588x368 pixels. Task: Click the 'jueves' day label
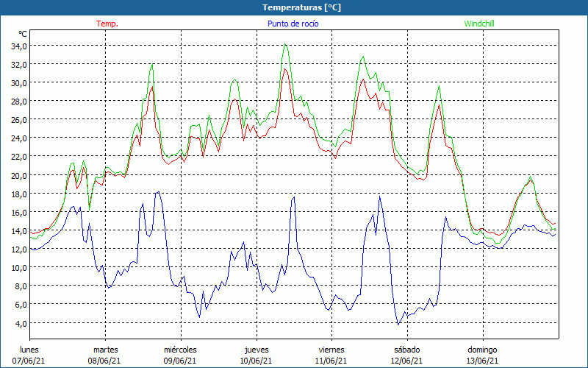(x=257, y=350)
